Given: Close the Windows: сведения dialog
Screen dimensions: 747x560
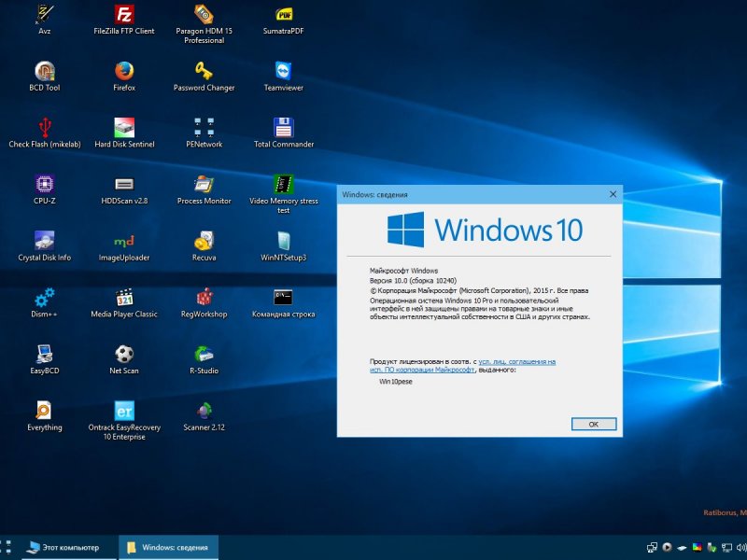Looking at the screenshot, I should [x=613, y=194].
